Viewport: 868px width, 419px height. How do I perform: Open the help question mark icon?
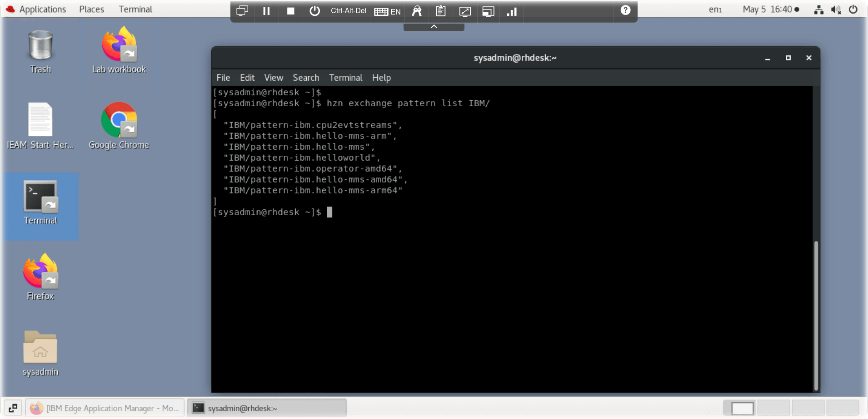pyautogui.click(x=625, y=10)
